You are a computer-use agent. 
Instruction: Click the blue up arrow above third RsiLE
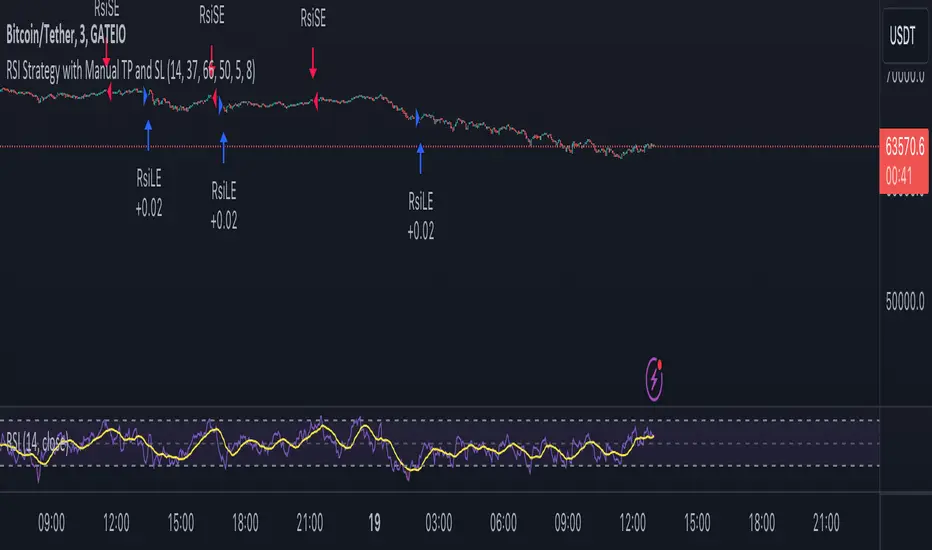tap(420, 158)
